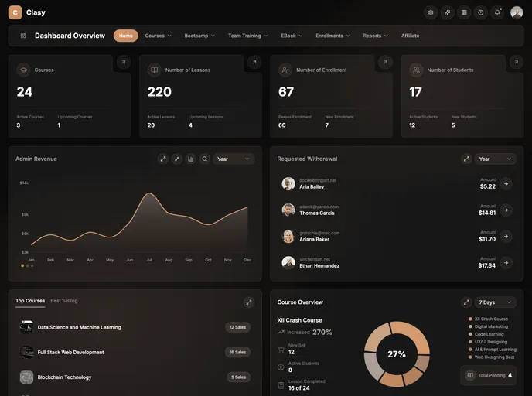
Task: Click the Dashboard Overview title
Action: click(x=70, y=36)
